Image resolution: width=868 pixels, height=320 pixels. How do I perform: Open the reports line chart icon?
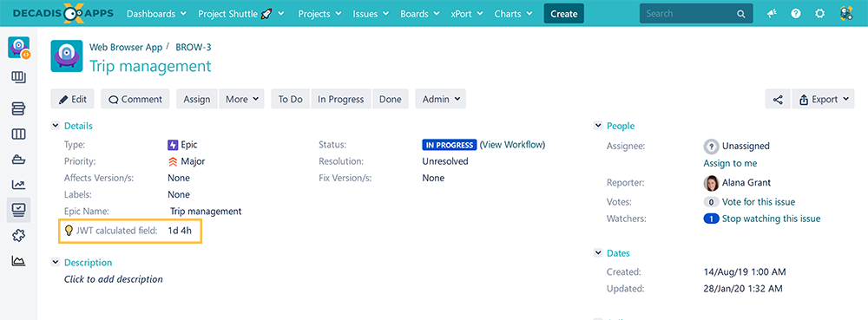[x=19, y=185]
